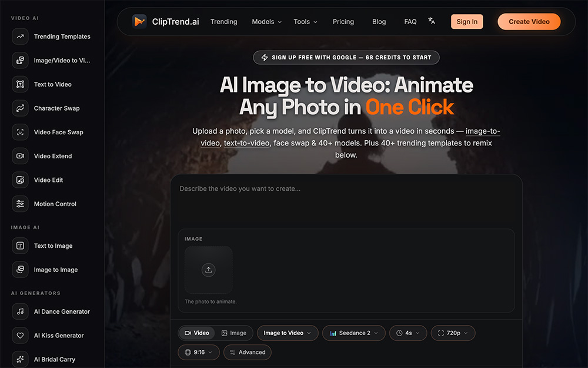This screenshot has width=588, height=368.
Task: Select the Text to Video sidebar icon
Action: tap(20, 84)
